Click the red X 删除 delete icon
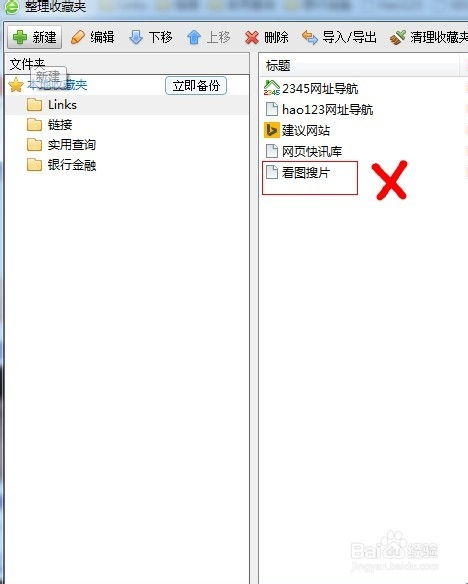 pos(252,37)
